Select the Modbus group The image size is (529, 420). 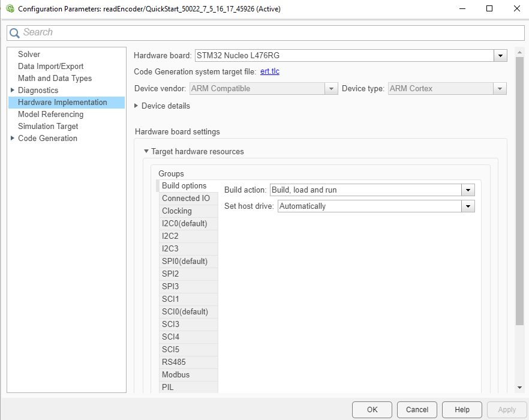point(188,375)
